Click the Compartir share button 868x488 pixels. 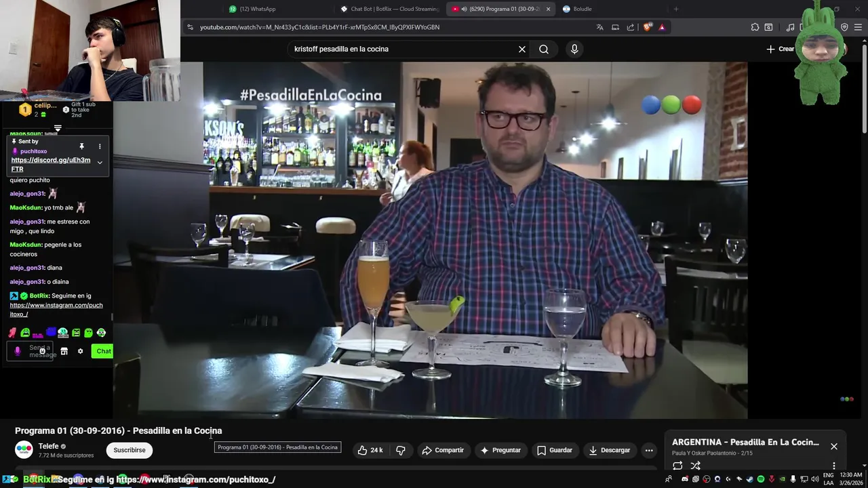pyautogui.click(x=443, y=450)
